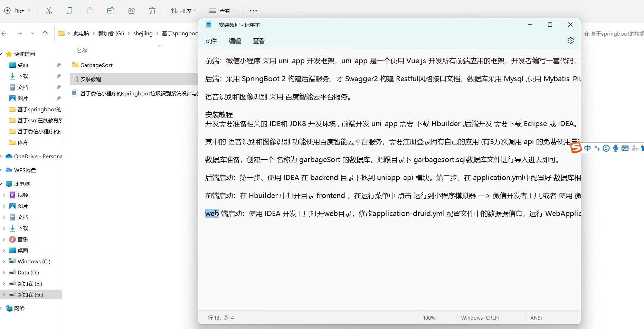Screen dimensions: 644x329
Task: Expand the Windows (C:) drive node
Action: coord(4,261)
